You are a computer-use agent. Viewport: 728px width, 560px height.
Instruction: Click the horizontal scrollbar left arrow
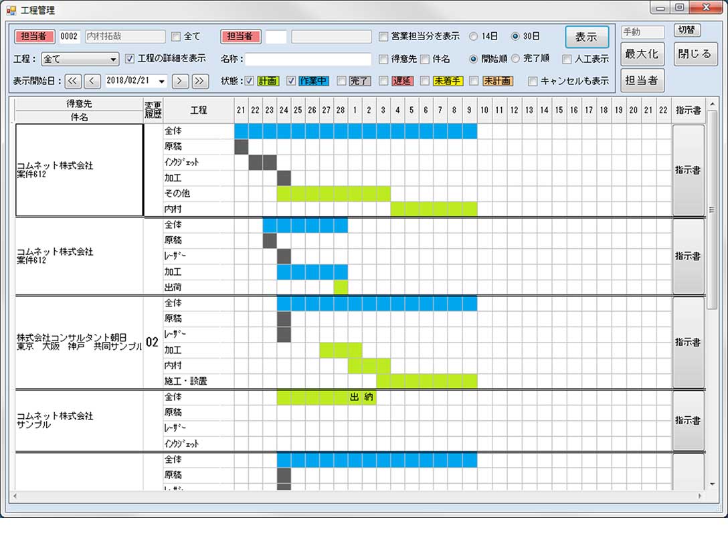[x=15, y=496]
